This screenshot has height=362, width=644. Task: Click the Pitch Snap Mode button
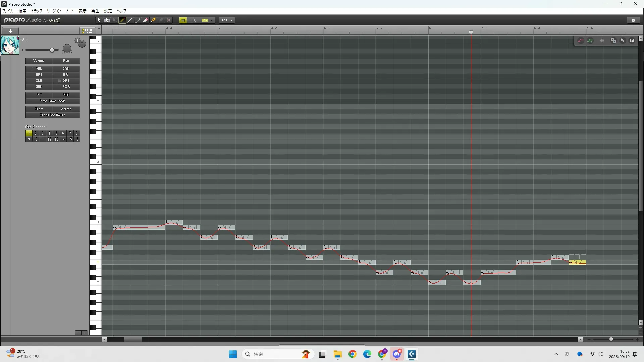[53, 101]
